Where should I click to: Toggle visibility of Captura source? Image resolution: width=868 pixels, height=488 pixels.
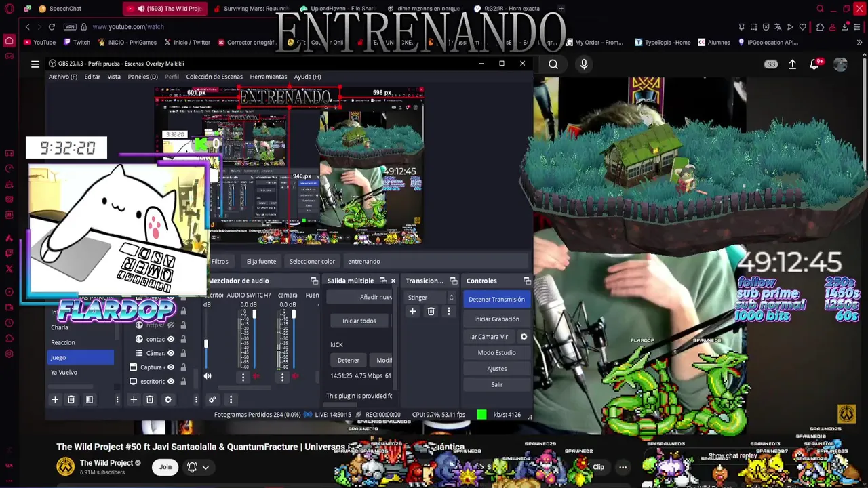[x=171, y=367]
